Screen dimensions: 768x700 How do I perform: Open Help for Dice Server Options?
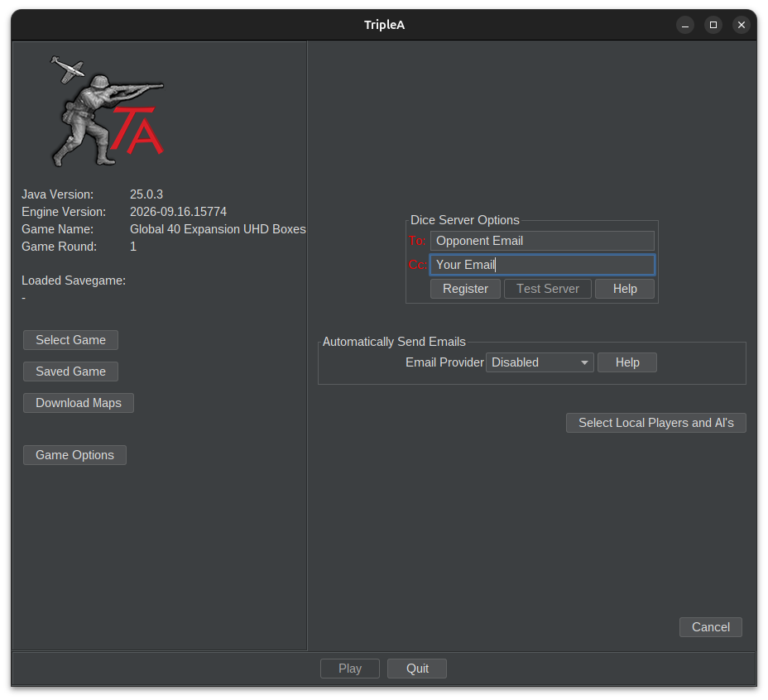[625, 289]
